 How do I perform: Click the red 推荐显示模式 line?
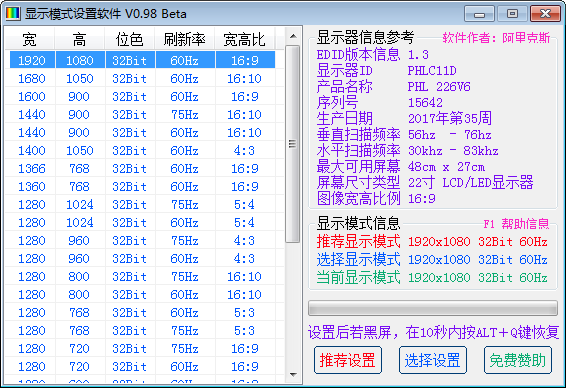(432, 242)
